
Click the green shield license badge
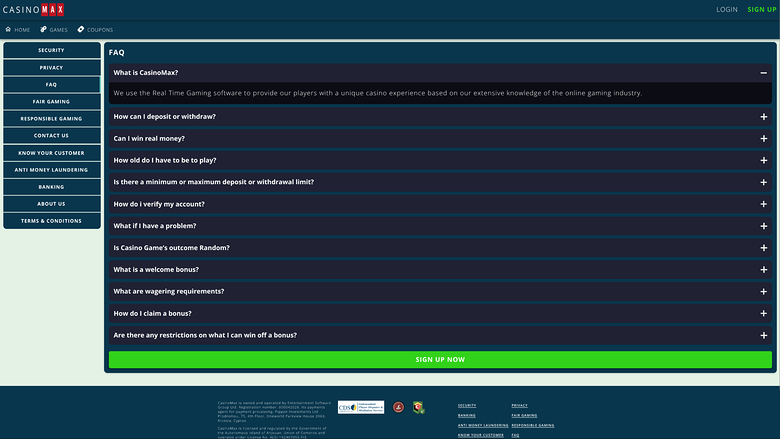(x=418, y=408)
